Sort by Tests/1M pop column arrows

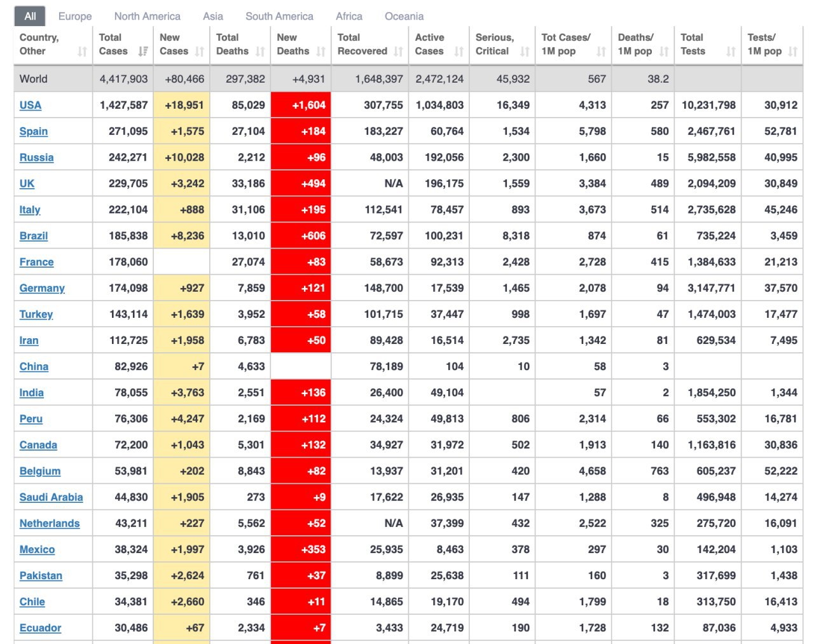pyautogui.click(x=792, y=51)
